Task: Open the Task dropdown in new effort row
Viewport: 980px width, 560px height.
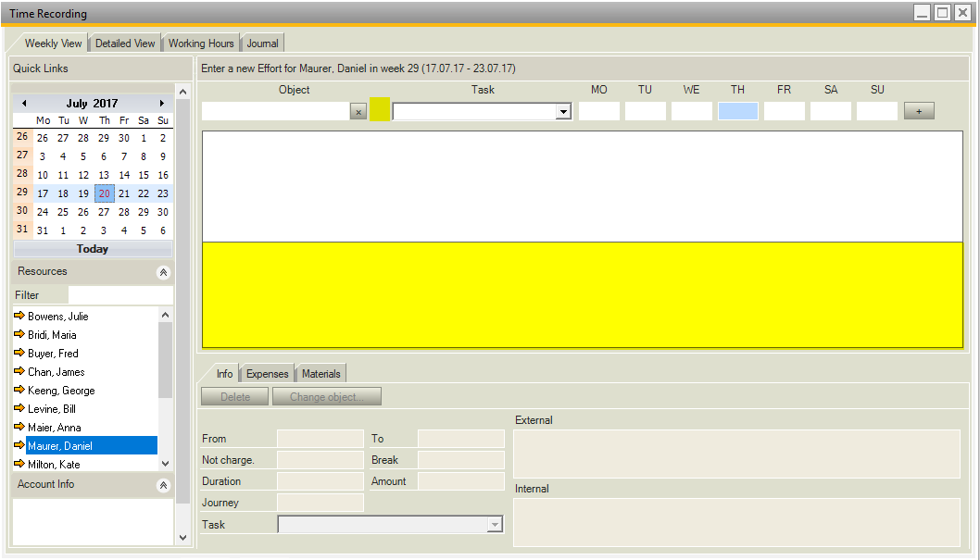Action: 563,112
